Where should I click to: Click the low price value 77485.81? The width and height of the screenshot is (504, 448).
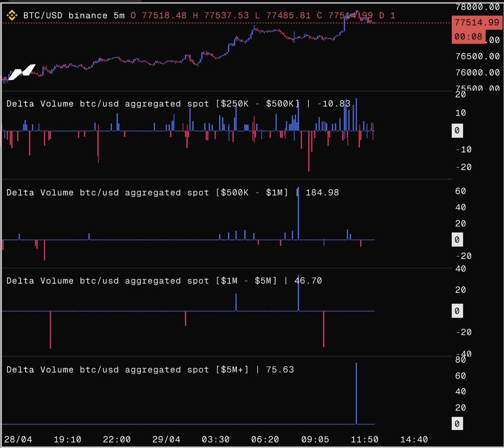(x=289, y=16)
